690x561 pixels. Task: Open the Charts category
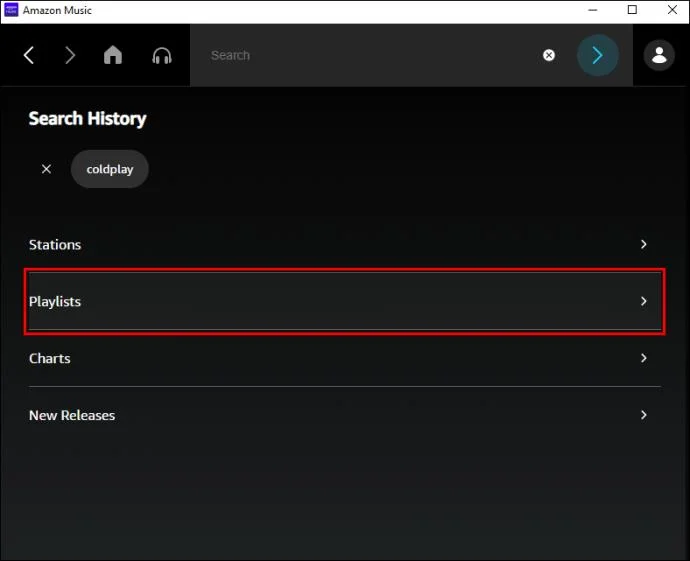pyautogui.click(x=345, y=358)
